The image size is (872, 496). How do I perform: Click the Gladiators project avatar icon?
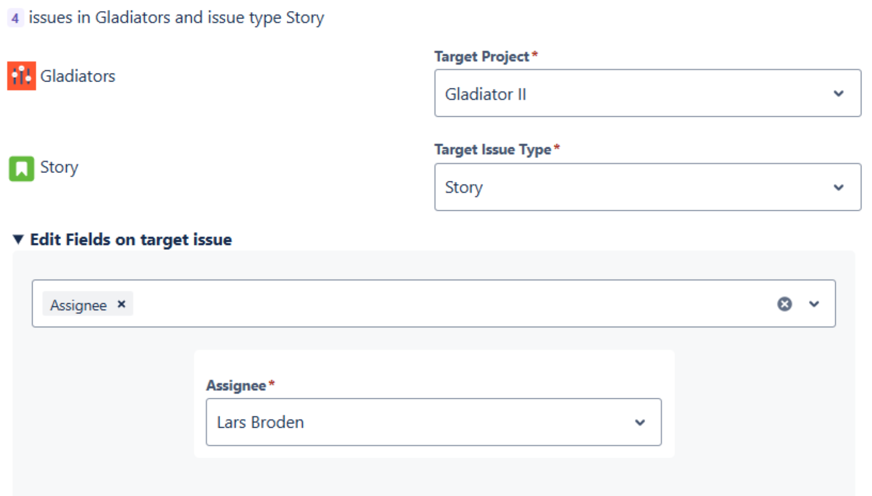coord(21,76)
